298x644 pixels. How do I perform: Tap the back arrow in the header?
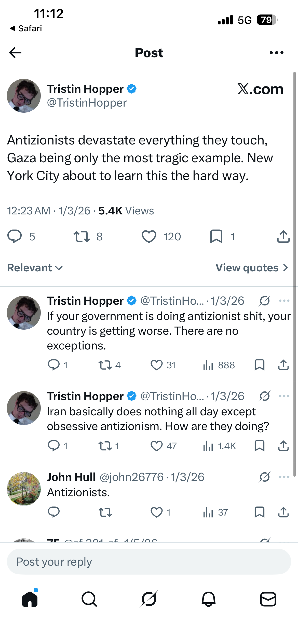tap(15, 53)
